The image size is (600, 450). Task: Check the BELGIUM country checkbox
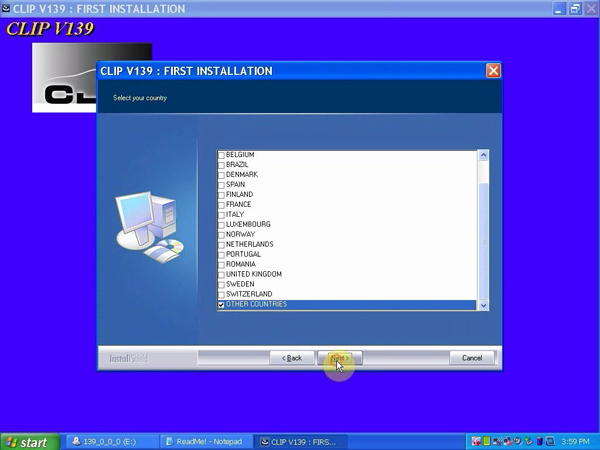click(x=222, y=155)
